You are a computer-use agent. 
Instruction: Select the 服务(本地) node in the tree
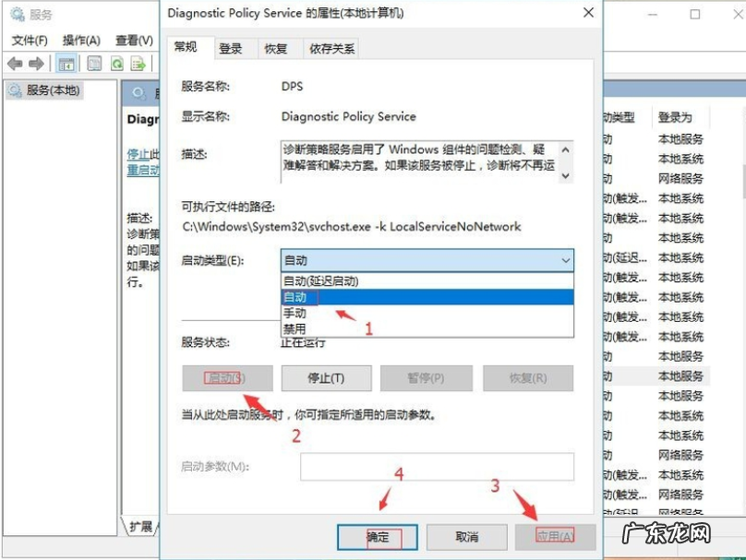tap(53, 90)
